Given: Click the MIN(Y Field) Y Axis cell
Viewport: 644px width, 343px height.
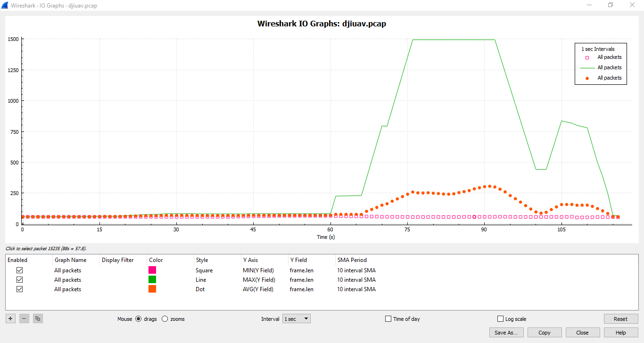Looking at the screenshot, I should point(258,270).
